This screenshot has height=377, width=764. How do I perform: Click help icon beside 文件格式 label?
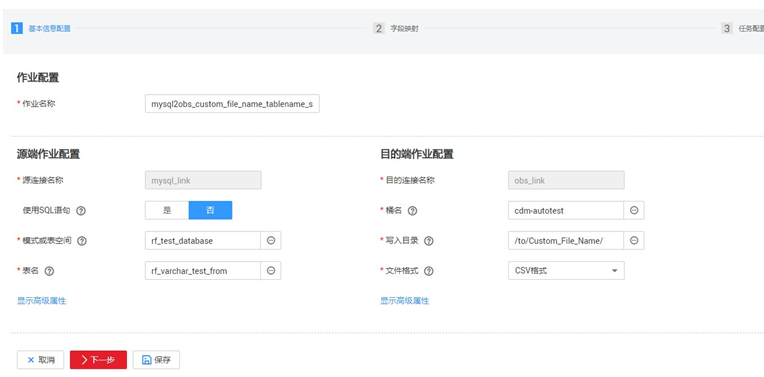[x=429, y=271]
